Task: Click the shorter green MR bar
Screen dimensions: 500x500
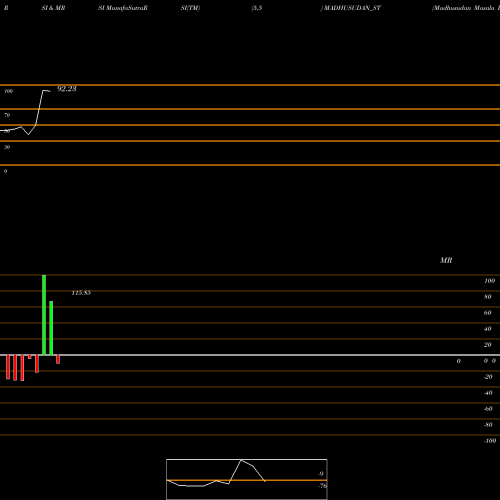Action: click(x=51, y=328)
